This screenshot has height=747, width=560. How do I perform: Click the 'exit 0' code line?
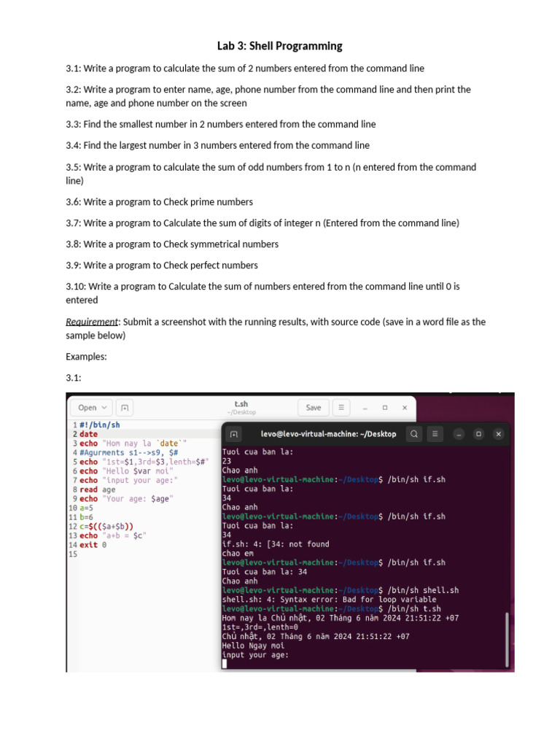click(x=93, y=545)
